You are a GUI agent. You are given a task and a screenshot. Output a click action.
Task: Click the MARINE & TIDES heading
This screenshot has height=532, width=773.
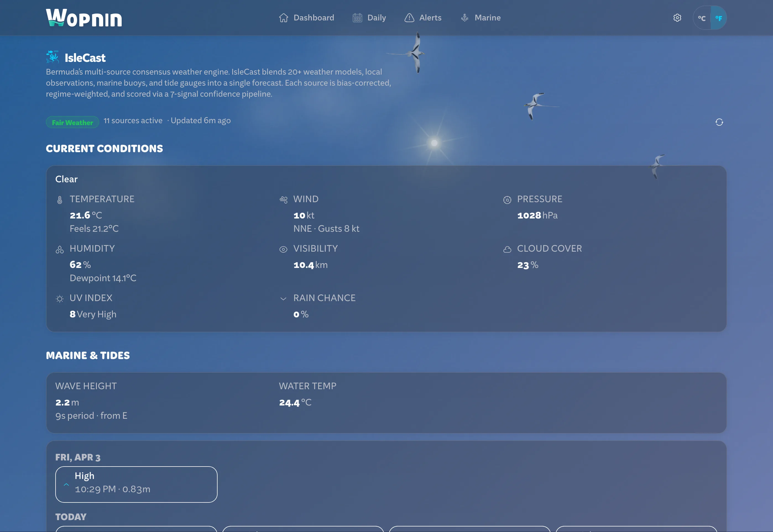(88, 355)
